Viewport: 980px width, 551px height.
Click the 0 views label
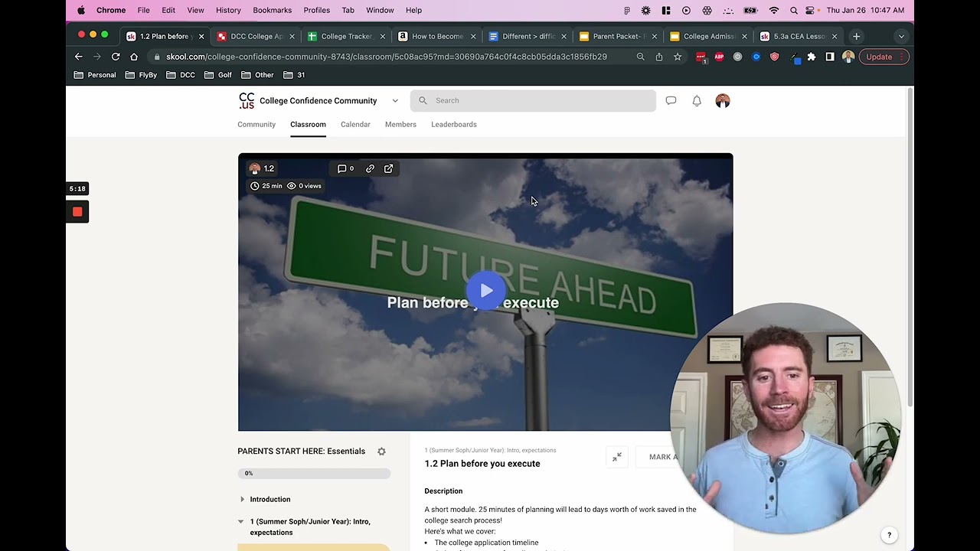[304, 186]
